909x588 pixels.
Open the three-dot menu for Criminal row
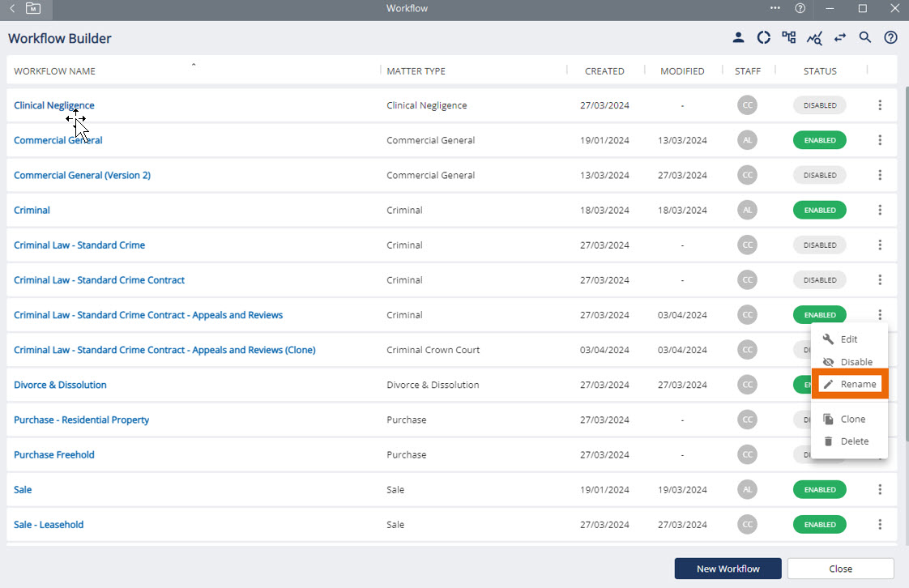880,210
